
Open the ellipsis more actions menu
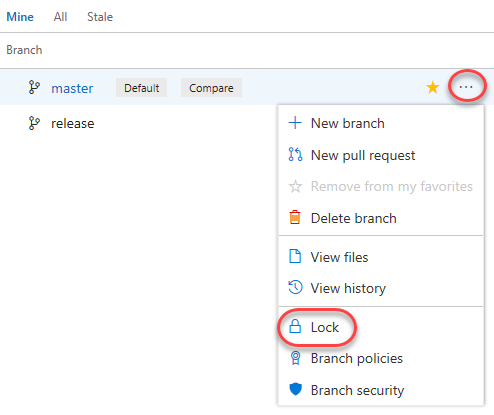466,87
